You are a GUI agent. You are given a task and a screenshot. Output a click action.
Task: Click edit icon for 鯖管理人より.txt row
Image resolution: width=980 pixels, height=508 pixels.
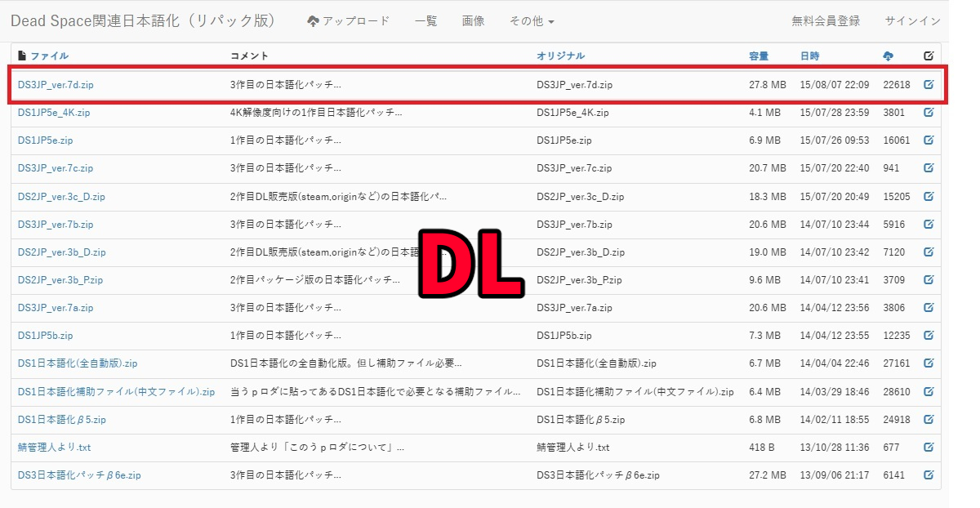929,447
